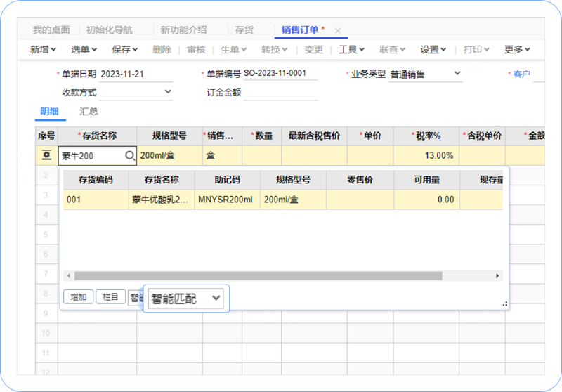
Task: Click the row action icon in 序号 column
Action: [x=46, y=156]
